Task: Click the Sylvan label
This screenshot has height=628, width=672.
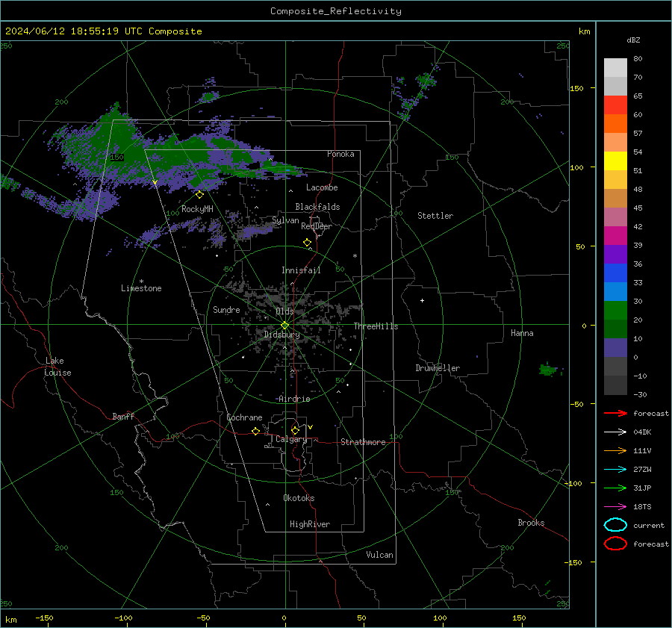Action: (x=285, y=220)
